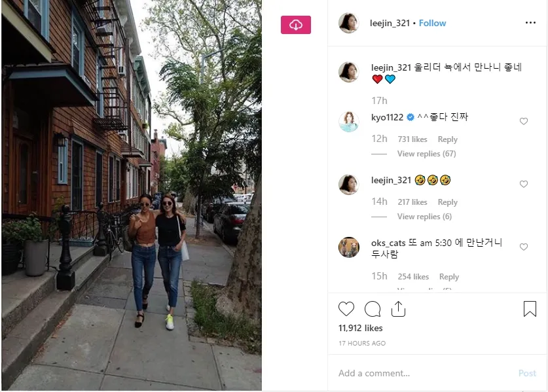Open comments with the speech bubble icon
This screenshot has width=548, height=392.
point(373,309)
